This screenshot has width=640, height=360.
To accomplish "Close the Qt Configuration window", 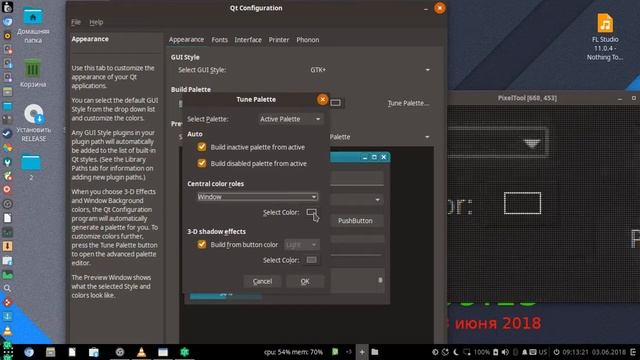I will [440, 8].
